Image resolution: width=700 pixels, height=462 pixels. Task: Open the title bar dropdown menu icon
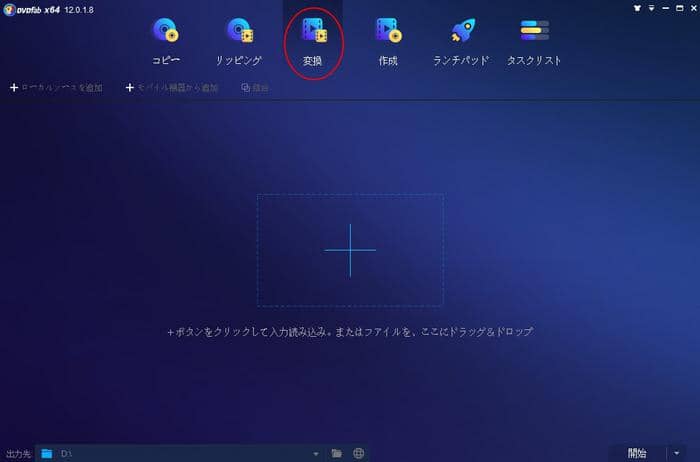(652, 8)
